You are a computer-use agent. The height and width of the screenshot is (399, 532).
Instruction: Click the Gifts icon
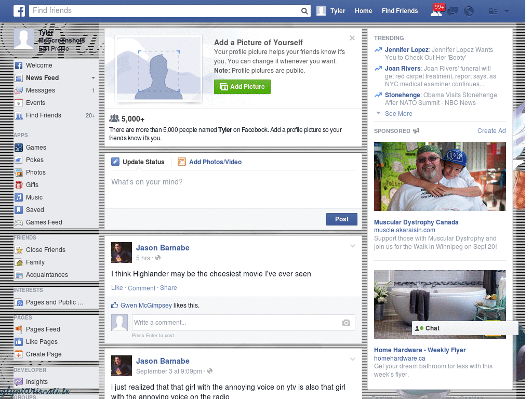point(19,185)
